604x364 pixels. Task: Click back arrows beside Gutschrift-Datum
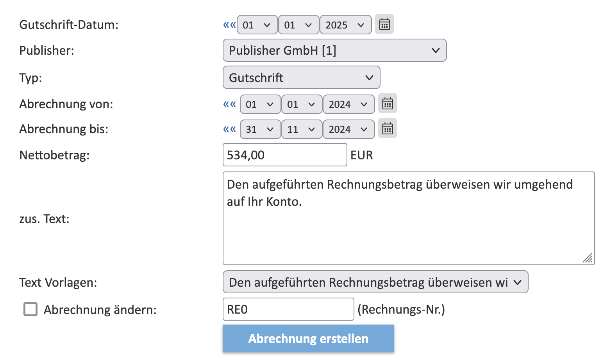pyautogui.click(x=229, y=25)
